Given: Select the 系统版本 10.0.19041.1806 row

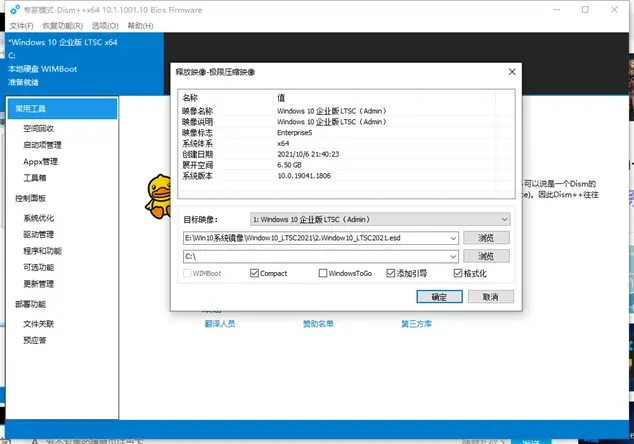Looking at the screenshot, I should pos(346,176).
